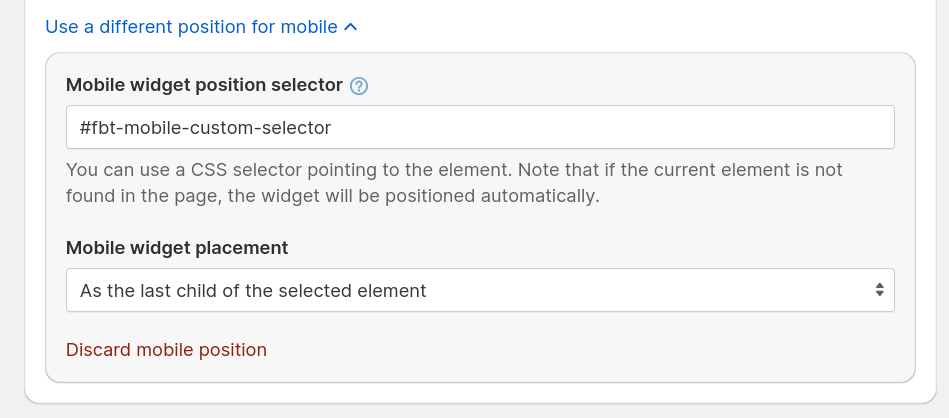The width and height of the screenshot is (949, 418).
Task: Open Mobile widget placement dropdown
Action: [x=480, y=291]
